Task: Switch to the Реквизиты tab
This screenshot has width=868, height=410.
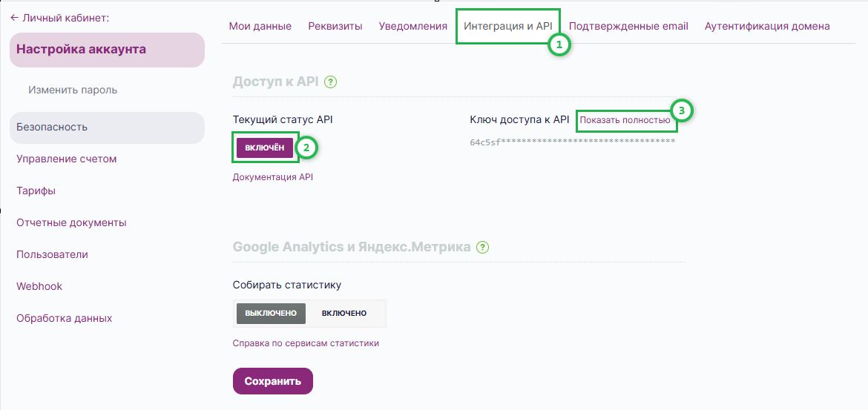Action: point(335,26)
